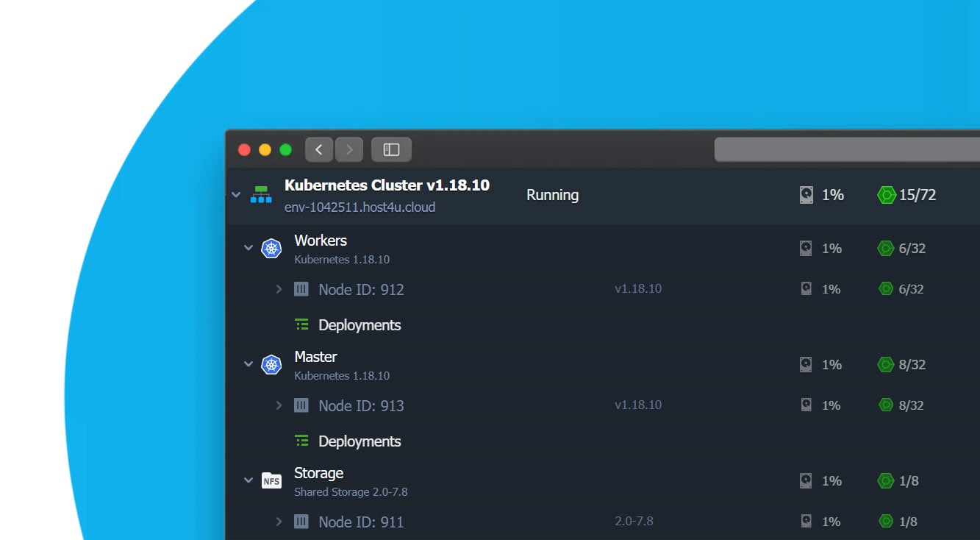Click the disk usage icon in Master row

(x=806, y=364)
